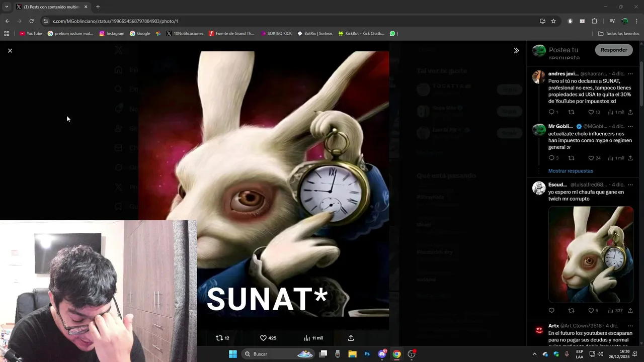
Task: Reply to Escud's rabbit image comment
Action: (x=551, y=310)
